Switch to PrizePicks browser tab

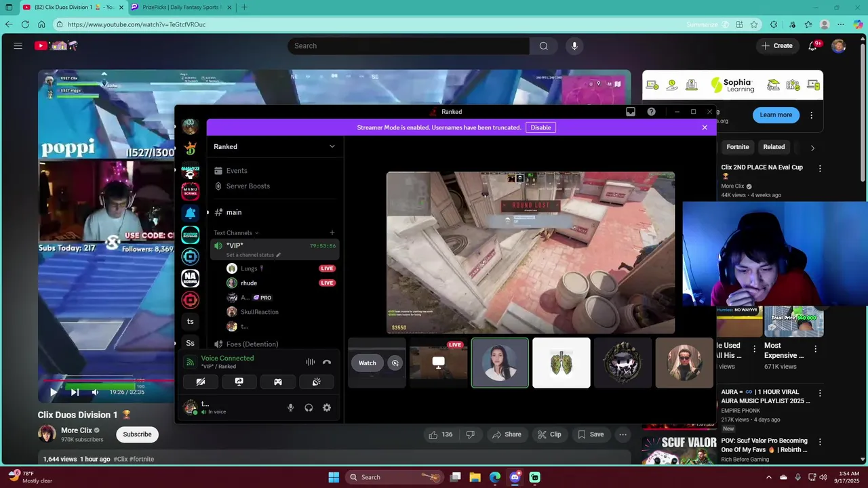[x=180, y=7]
